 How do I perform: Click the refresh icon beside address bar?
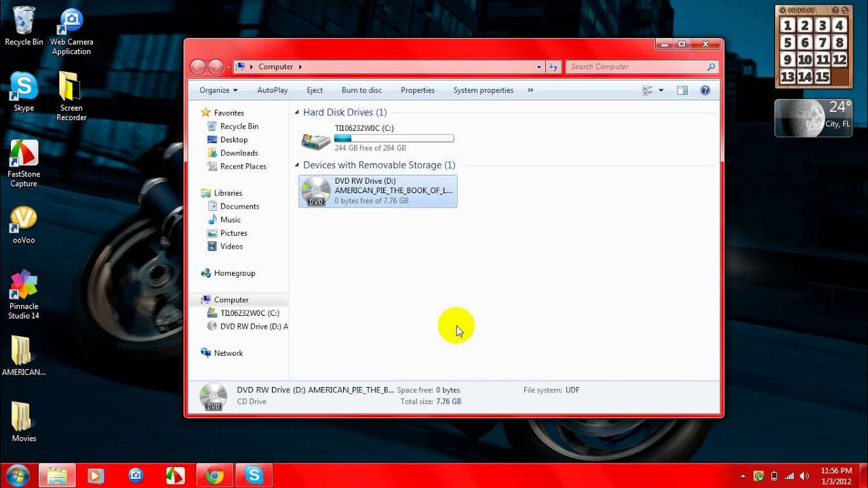[x=553, y=66]
